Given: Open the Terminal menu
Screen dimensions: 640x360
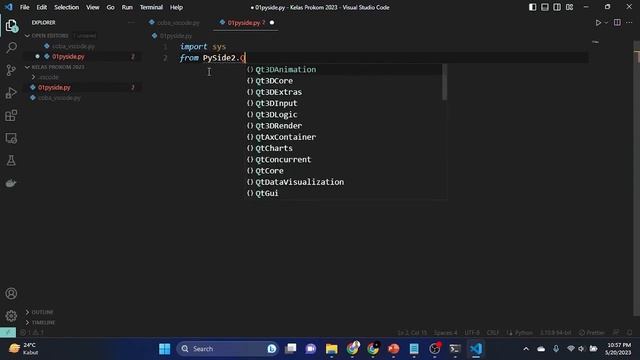Looking at the screenshot, I should point(151,7).
